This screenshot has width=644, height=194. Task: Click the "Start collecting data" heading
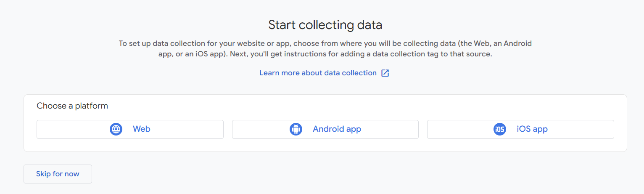pos(325,25)
